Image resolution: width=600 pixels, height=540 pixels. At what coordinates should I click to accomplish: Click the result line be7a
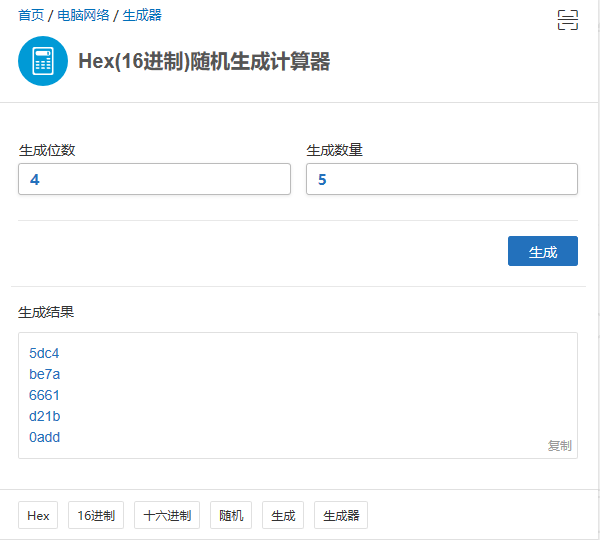[x=45, y=374]
